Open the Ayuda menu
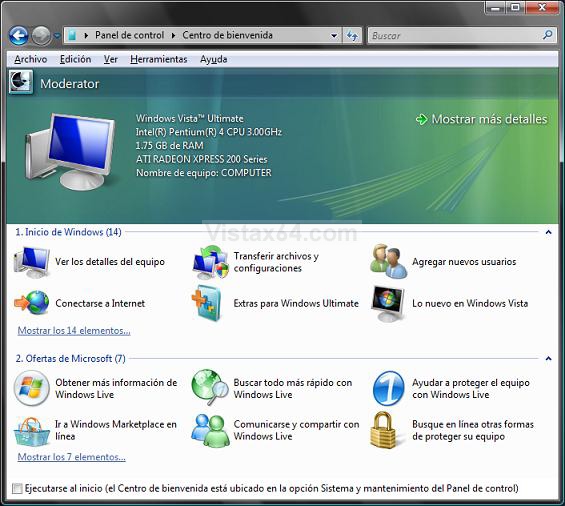The image size is (565, 506). 213,59
